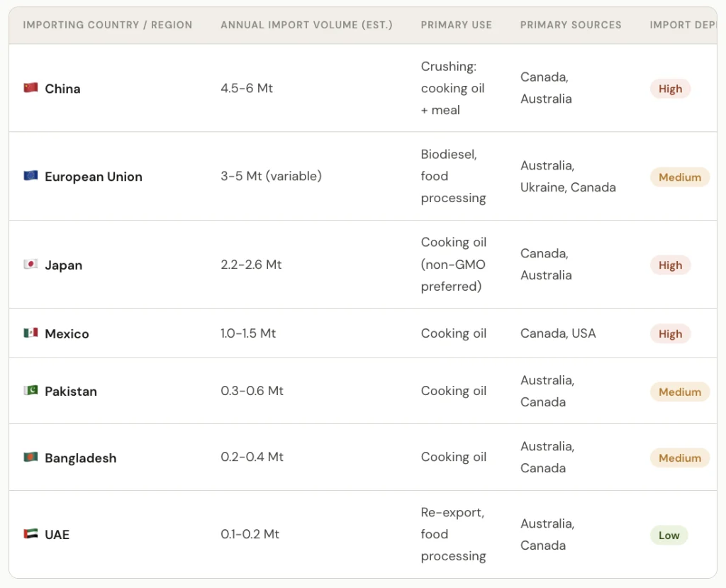Click the China flag icon

(30, 87)
